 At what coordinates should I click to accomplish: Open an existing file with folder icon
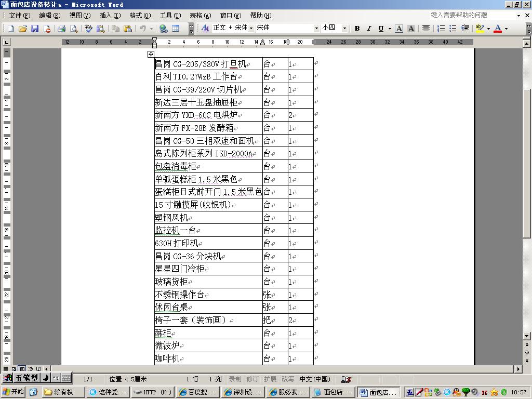point(23,29)
